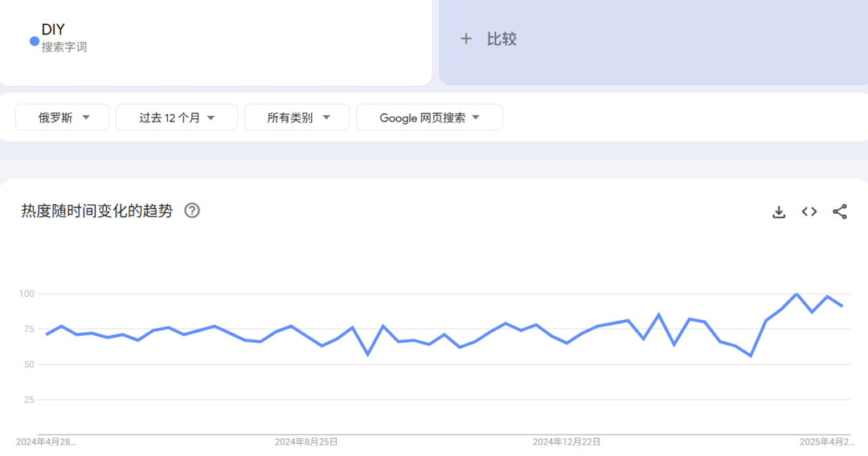Click the share icon on chart
Image resolution: width=868 pixels, height=456 pixels.
[840, 212]
